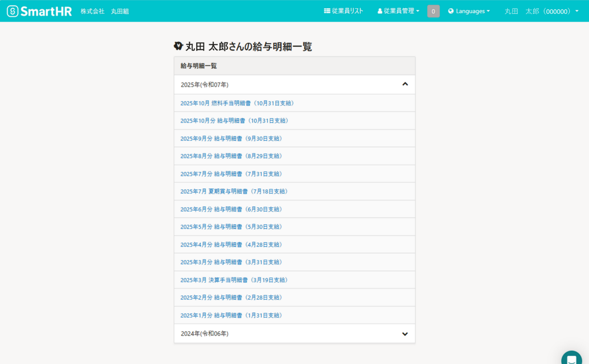Open the 丸田 太郎 account menu

(x=541, y=11)
